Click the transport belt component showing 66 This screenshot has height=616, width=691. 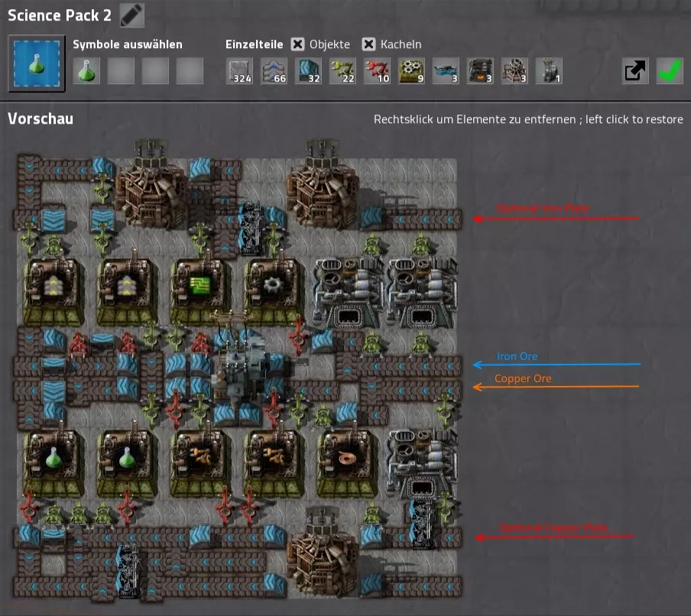pos(274,70)
